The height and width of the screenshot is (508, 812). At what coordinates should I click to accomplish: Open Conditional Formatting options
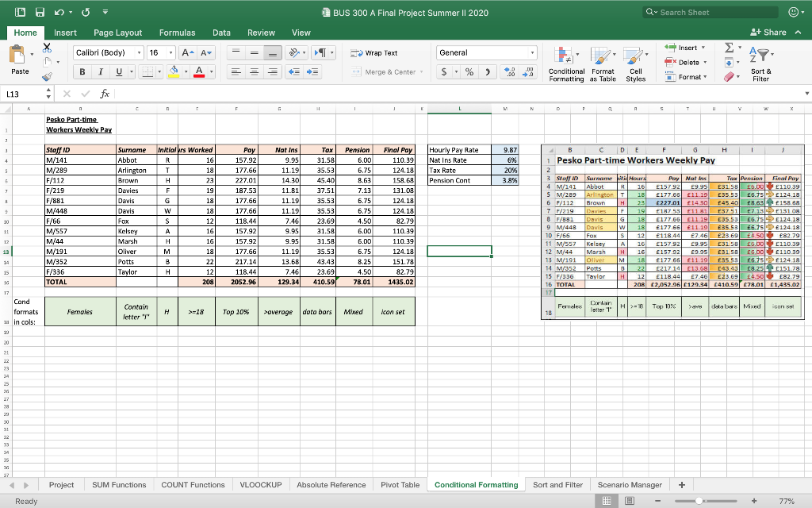[565, 63]
